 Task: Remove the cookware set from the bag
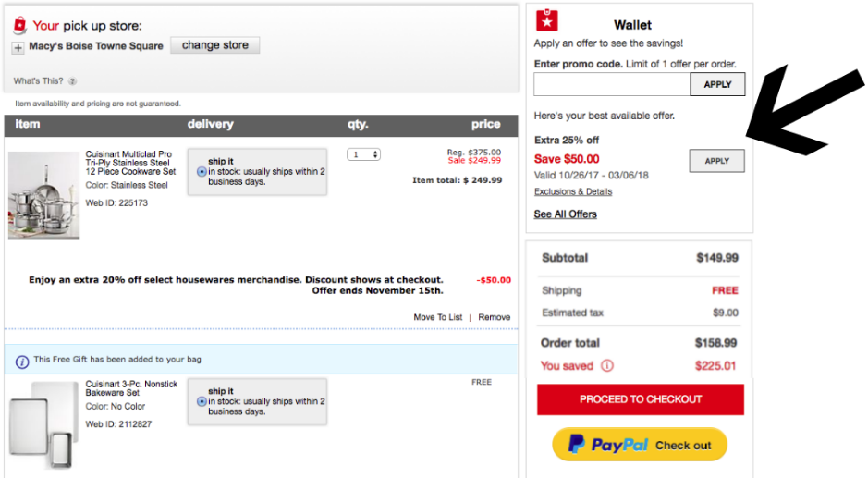tap(494, 317)
